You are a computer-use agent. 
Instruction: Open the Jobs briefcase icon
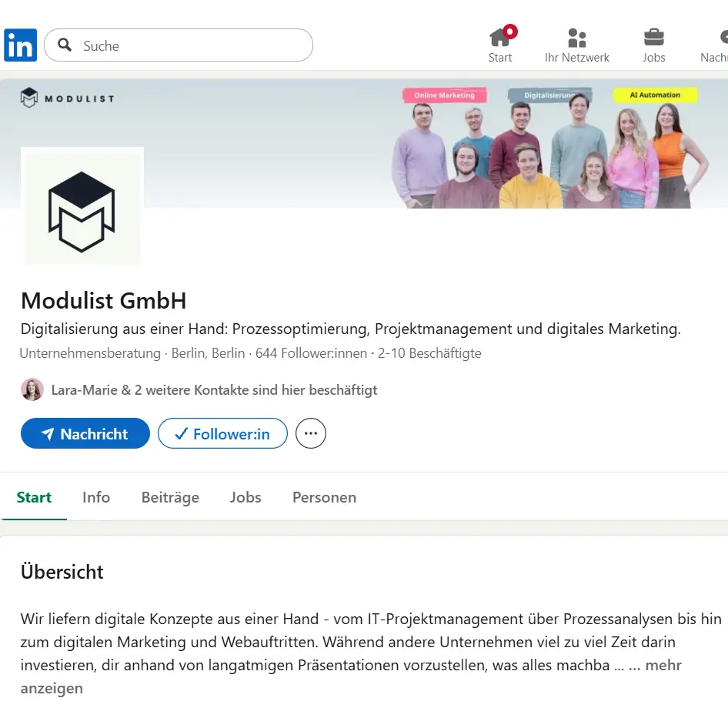click(x=653, y=37)
